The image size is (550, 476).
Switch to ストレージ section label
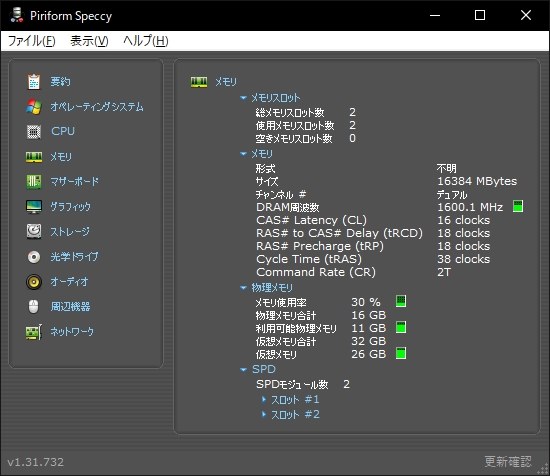coord(70,232)
